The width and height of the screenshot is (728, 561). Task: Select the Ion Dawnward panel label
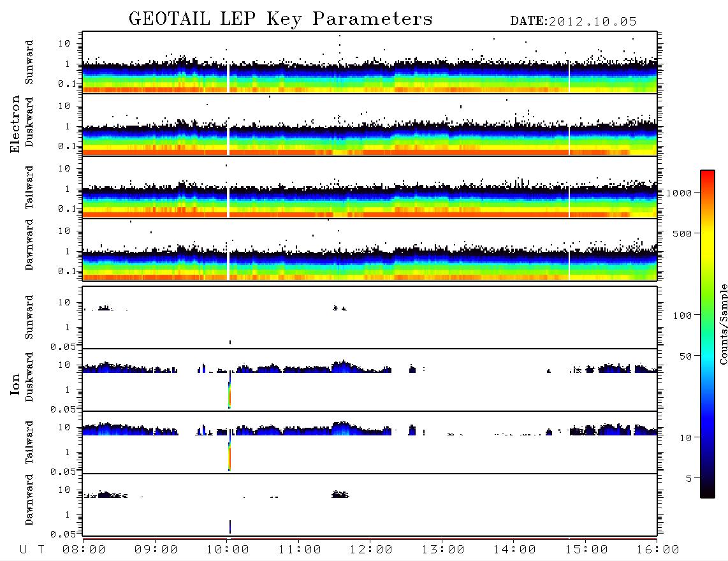pos(29,500)
